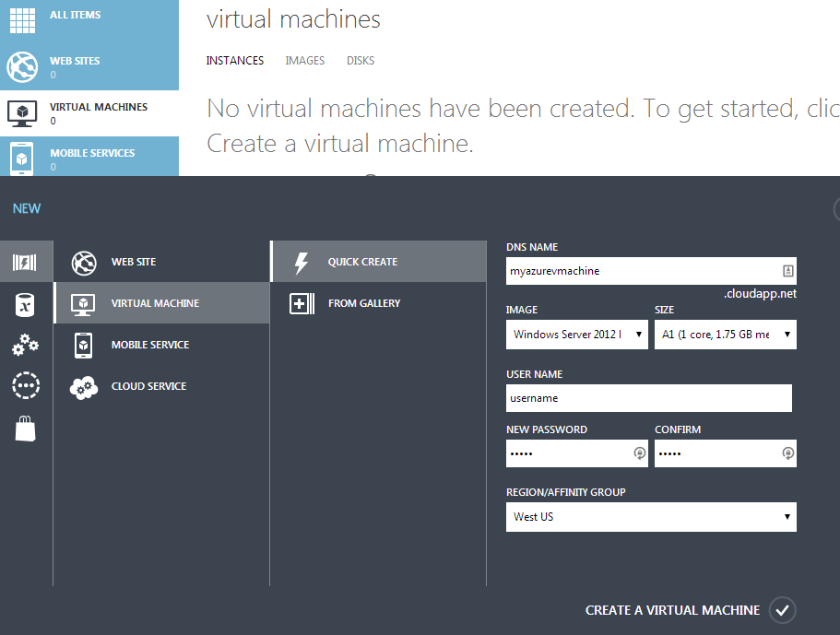
Task: Click the New Password input field
Action: point(577,453)
